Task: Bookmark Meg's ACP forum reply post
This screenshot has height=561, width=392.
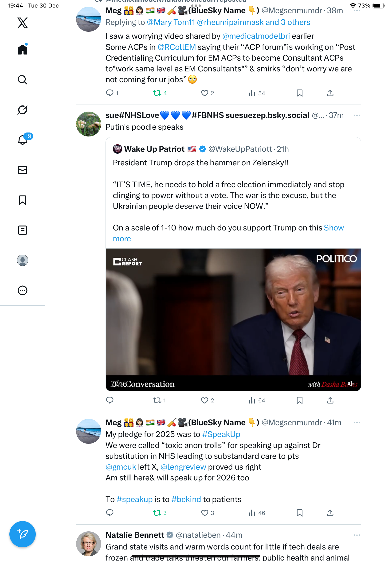Action: 299,93
